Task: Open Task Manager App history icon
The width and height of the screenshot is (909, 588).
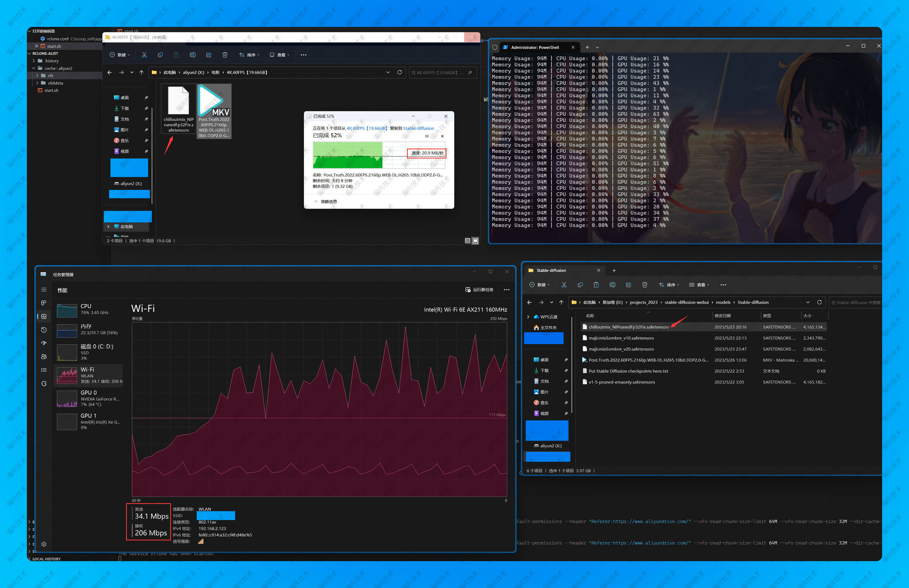Action: pyautogui.click(x=44, y=330)
